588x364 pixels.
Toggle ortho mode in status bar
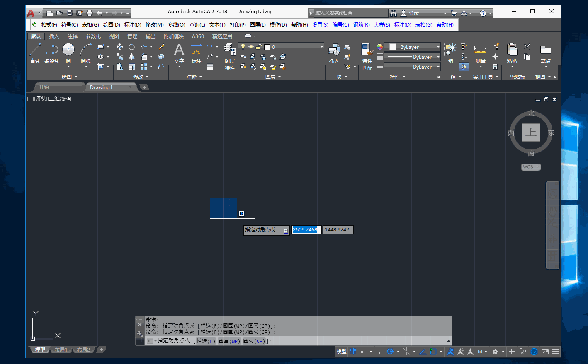[x=380, y=352]
